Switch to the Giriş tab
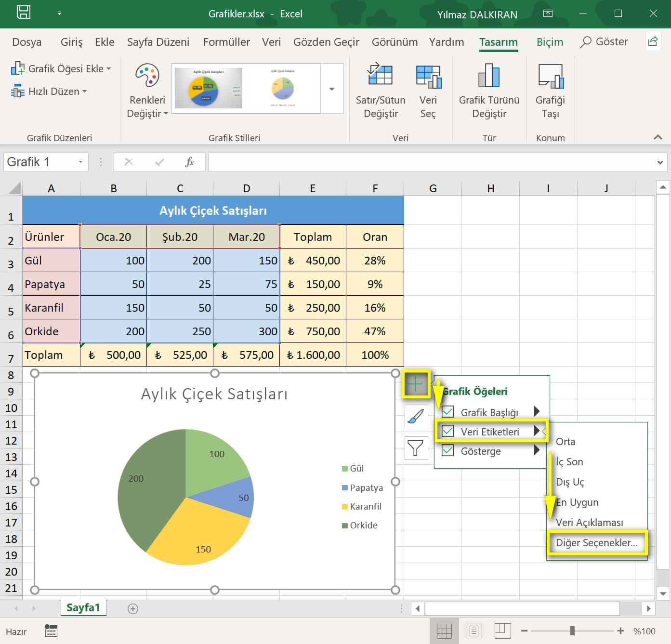The image size is (671, 644). point(71,42)
